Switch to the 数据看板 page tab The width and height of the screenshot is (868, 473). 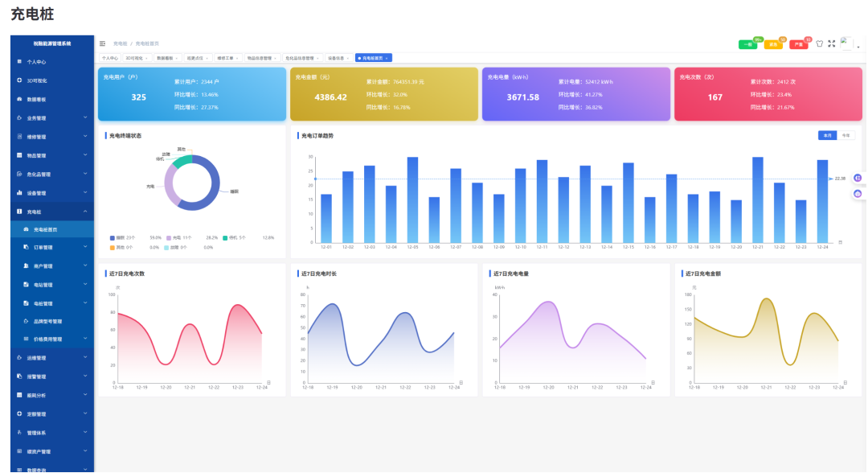pyautogui.click(x=166, y=58)
